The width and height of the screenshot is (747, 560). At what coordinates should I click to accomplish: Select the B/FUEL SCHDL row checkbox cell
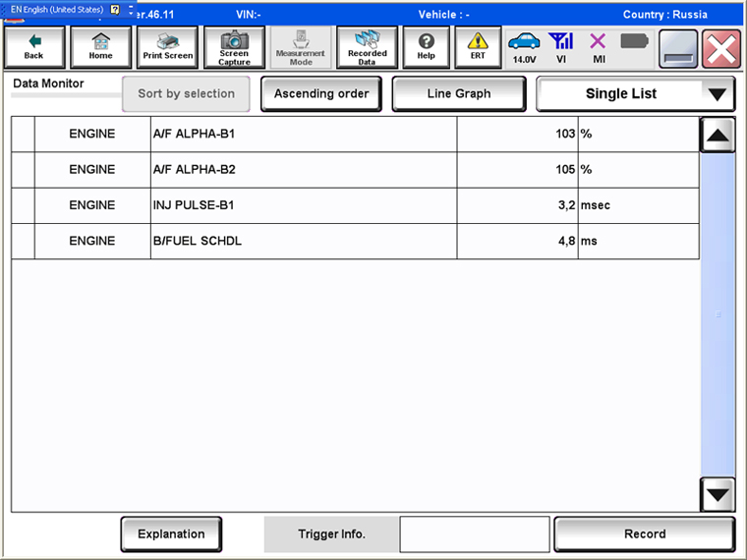(x=23, y=242)
